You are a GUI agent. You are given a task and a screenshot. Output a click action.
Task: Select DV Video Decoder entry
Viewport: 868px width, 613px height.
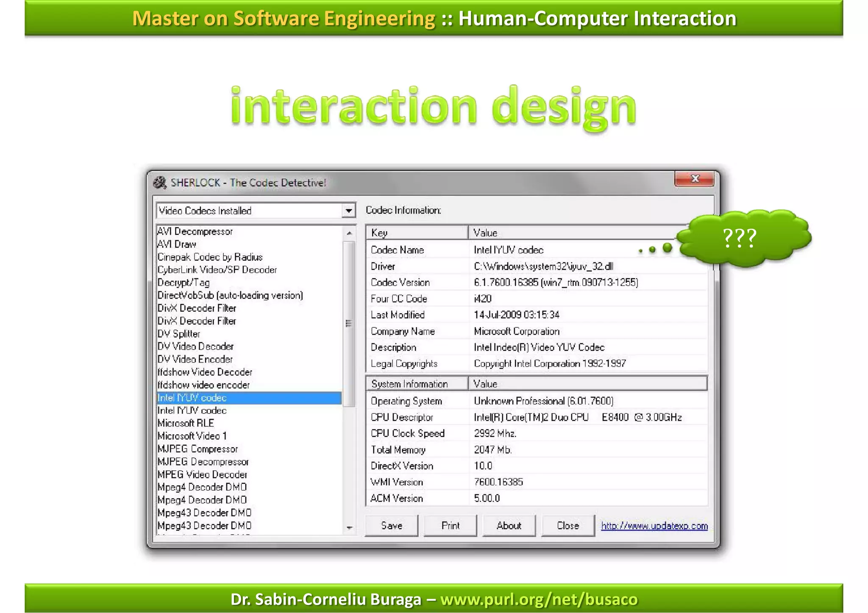point(249,347)
